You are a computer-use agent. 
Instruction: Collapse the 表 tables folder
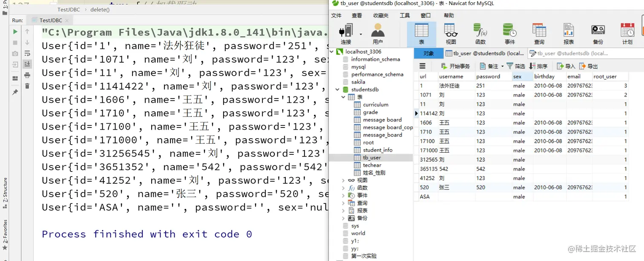pos(343,97)
